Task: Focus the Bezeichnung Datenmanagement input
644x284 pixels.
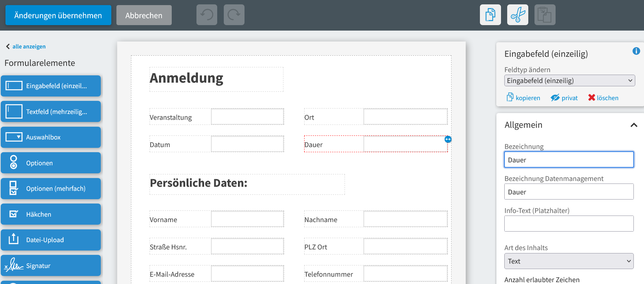Action: pyautogui.click(x=569, y=192)
